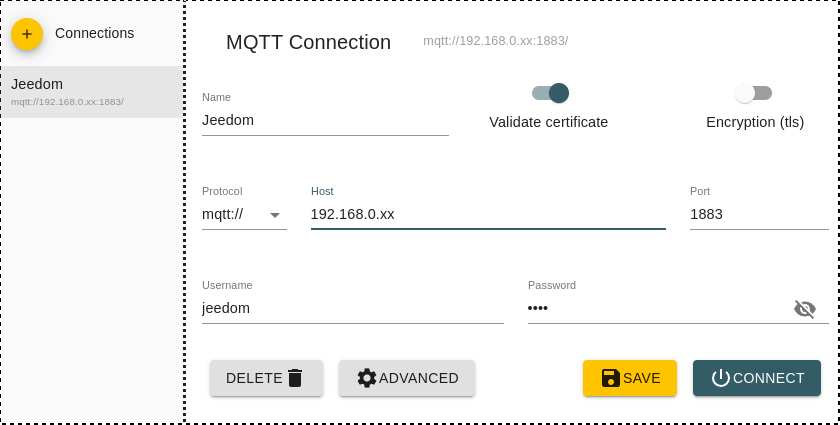Screen dimensions: 840x425
Task: Click the power icon on Connect
Action: pos(721,378)
